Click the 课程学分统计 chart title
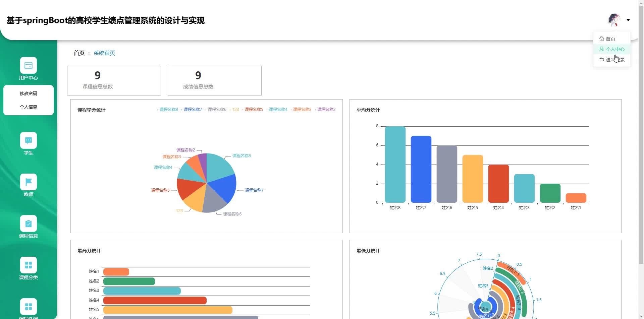The width and height of the screenshot is (644, 319). click(x=92, y=110)
